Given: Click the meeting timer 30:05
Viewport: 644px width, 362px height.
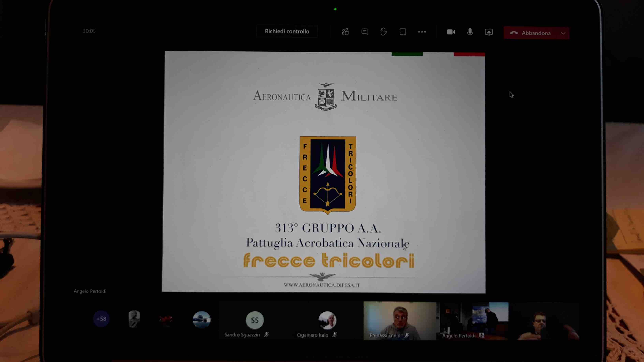Looking at the screenshot, I should [x=89, y=31].
